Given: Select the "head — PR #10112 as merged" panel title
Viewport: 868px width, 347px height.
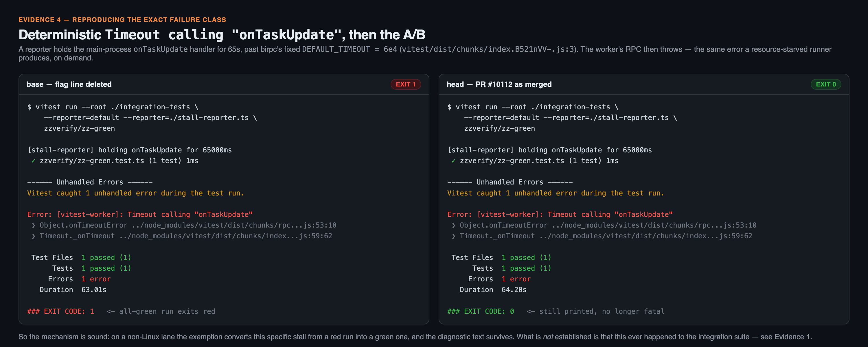Looking at the screenshot, I should coord(499,84).
